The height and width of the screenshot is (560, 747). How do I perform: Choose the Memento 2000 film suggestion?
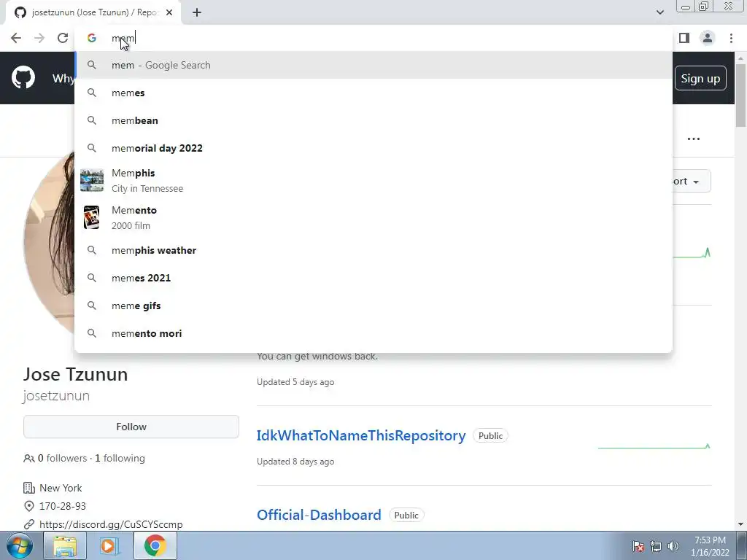point(373,217)
